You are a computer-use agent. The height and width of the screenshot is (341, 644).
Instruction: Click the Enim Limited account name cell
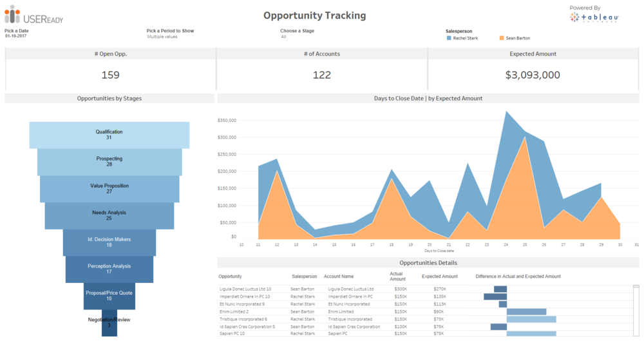click(341, 312)
